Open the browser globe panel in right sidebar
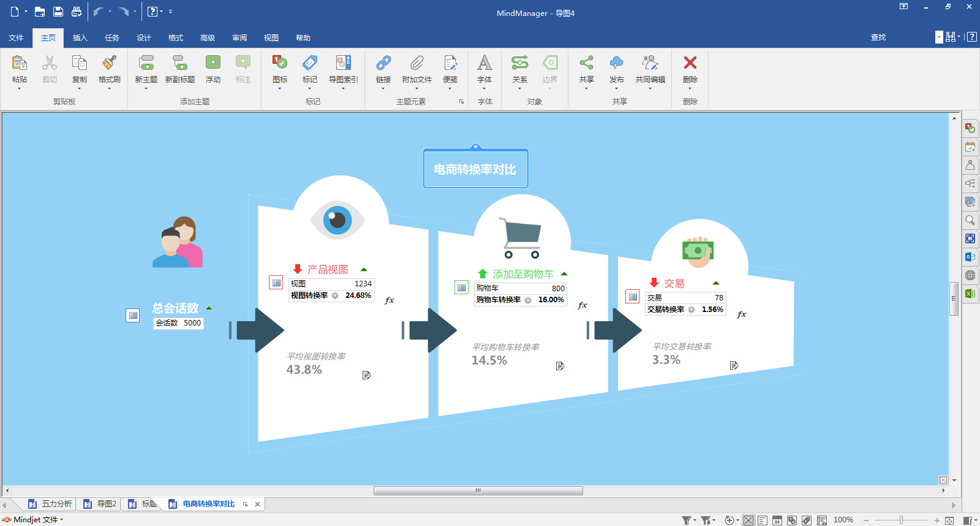 click(970, 275)
